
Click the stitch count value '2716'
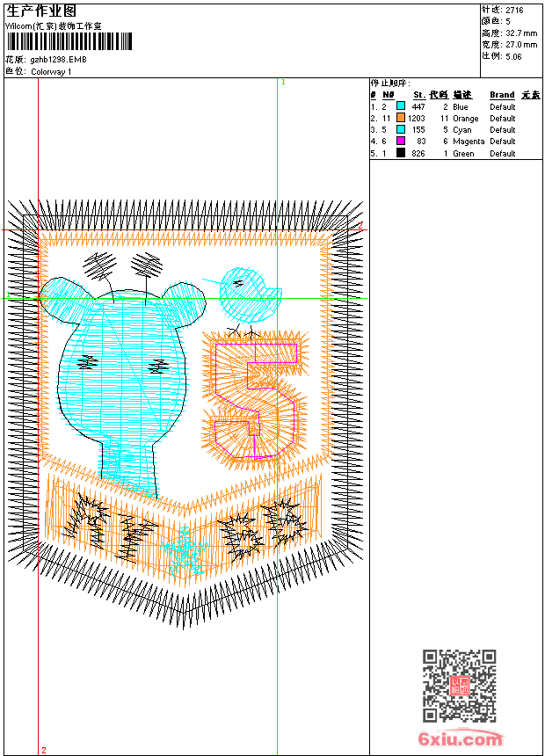point(514,11)
